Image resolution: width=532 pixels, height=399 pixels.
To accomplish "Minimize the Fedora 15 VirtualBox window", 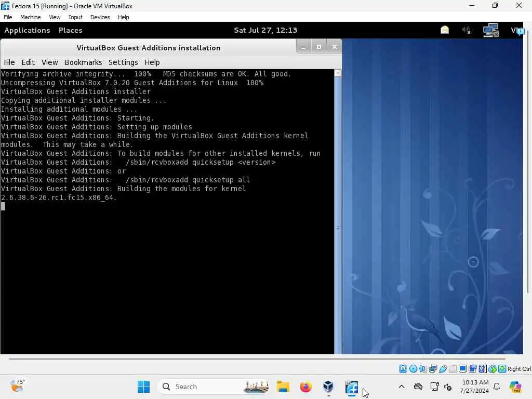I will (472, 5).
